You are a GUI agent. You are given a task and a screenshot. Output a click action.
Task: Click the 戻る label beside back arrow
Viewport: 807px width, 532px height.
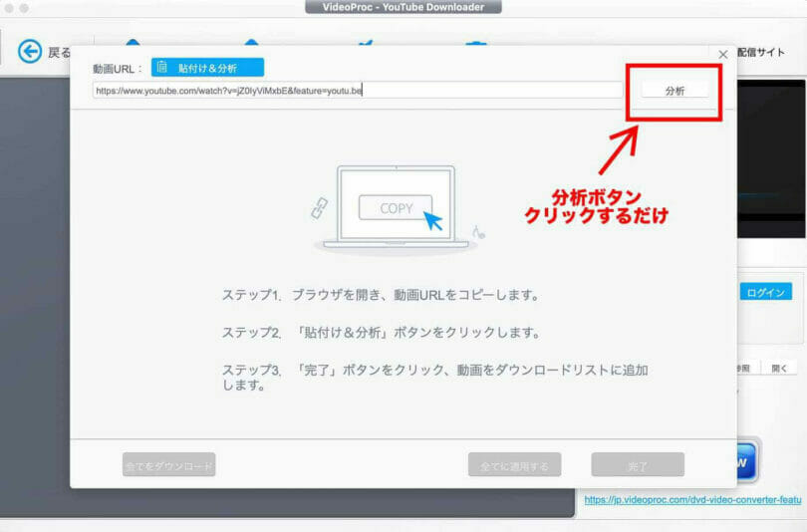[x=59, y=52]
